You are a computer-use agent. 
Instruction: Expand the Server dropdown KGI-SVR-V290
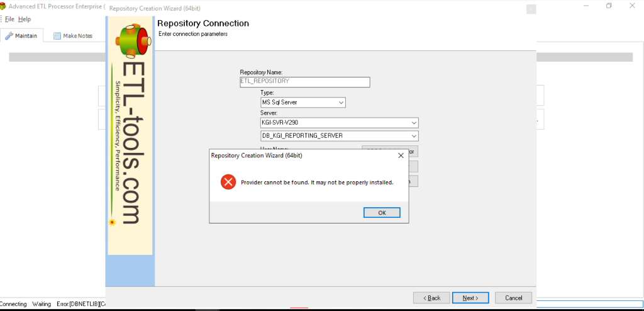pyautogui.click(x=414, y=123)
